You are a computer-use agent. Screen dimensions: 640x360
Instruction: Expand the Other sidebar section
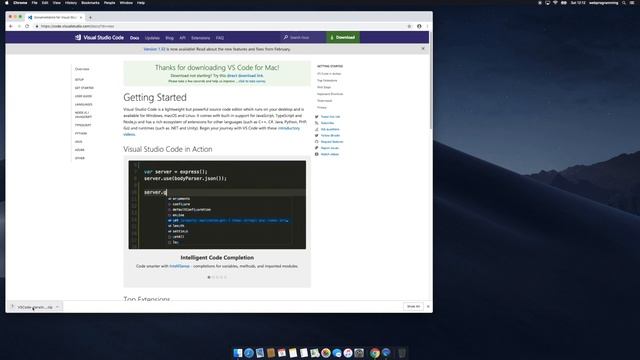click(80, 158)
